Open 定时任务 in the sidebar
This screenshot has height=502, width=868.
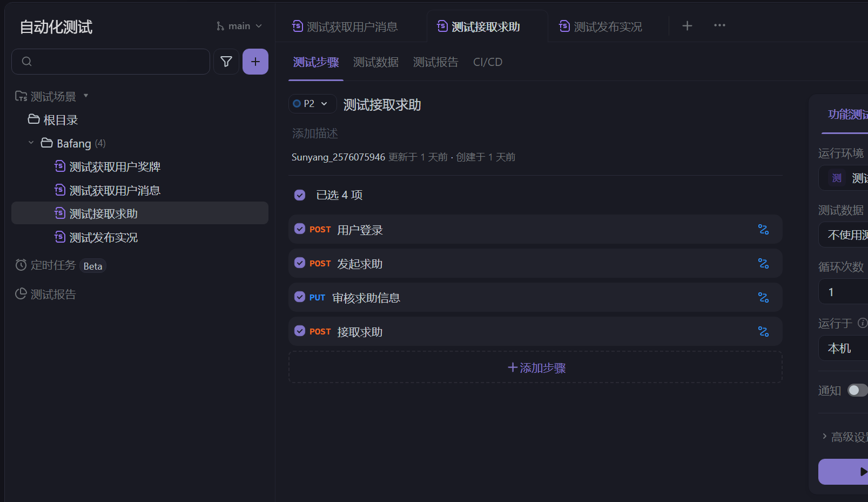tap(53, 265)
